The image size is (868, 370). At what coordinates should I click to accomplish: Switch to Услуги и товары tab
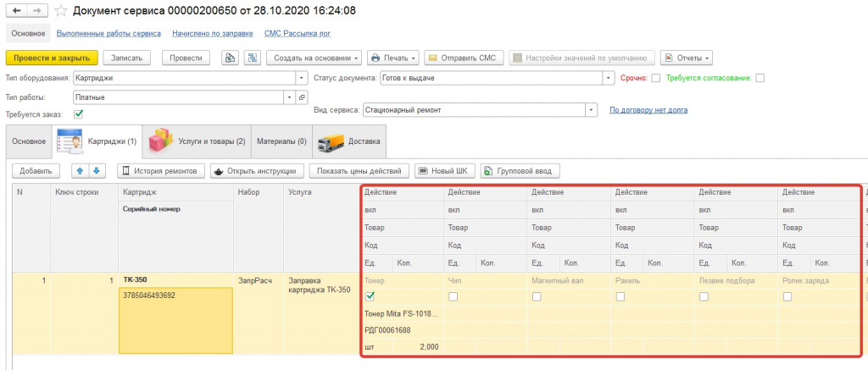[197, 141]
